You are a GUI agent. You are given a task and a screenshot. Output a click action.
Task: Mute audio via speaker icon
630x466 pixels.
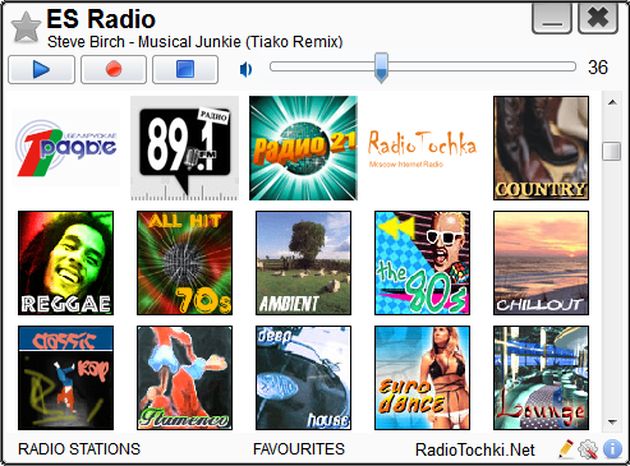click(x=245, y=69)
